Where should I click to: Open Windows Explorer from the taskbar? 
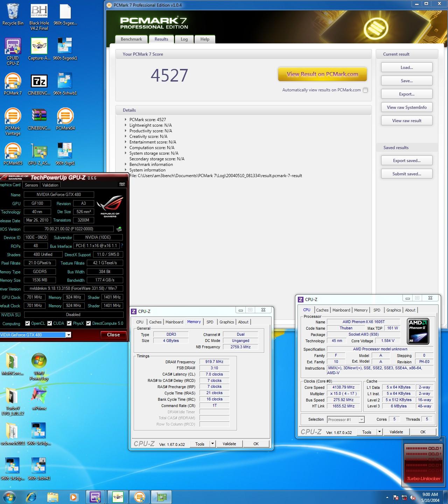click(x=53, y=497)
